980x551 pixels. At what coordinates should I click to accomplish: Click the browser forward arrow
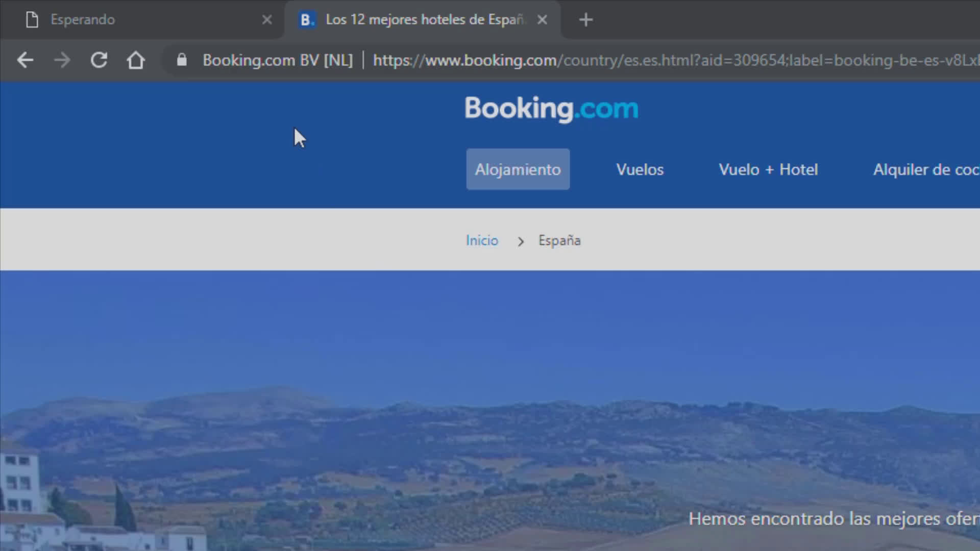click(x=62, y=60)
